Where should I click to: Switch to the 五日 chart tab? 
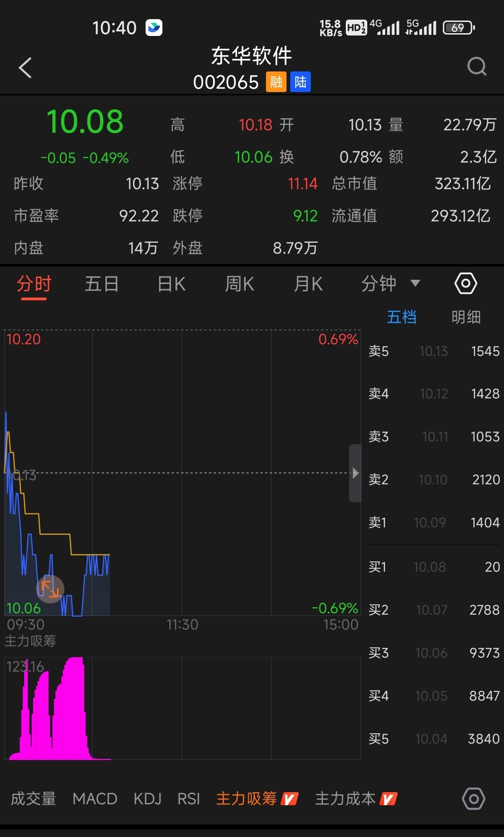[x=102, y=284]
